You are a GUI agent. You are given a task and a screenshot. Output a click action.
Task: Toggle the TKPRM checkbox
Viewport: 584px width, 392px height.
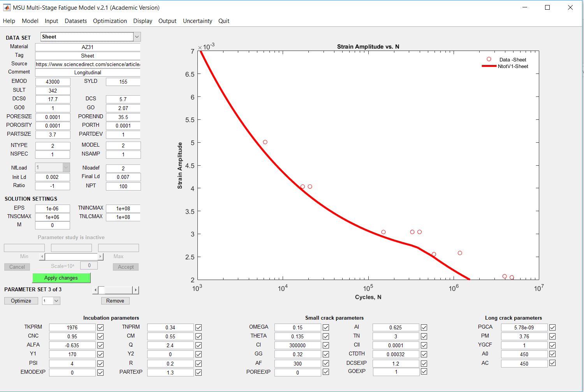coord(100,327)
